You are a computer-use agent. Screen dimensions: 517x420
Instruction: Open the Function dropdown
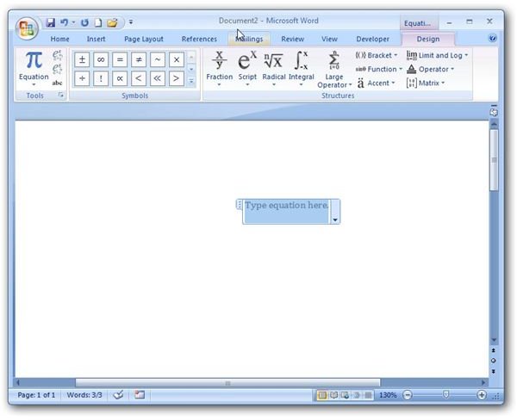point(379,69)
